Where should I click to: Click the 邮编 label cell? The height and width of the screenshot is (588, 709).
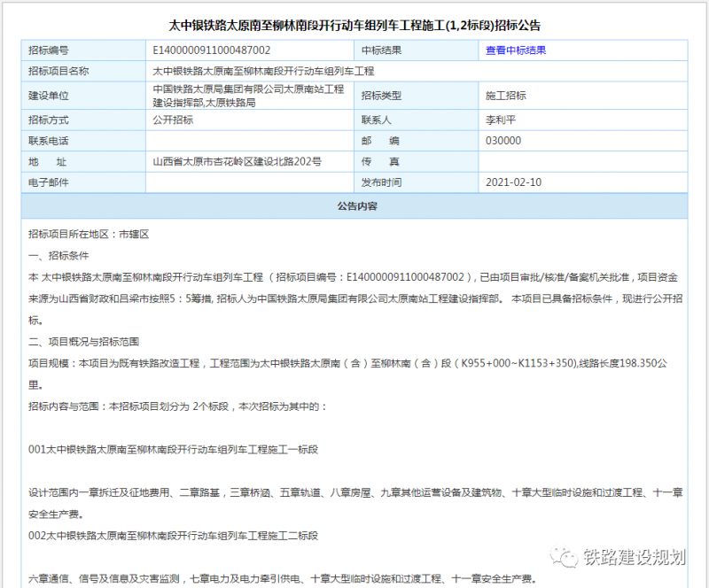(x=416, y=141)
